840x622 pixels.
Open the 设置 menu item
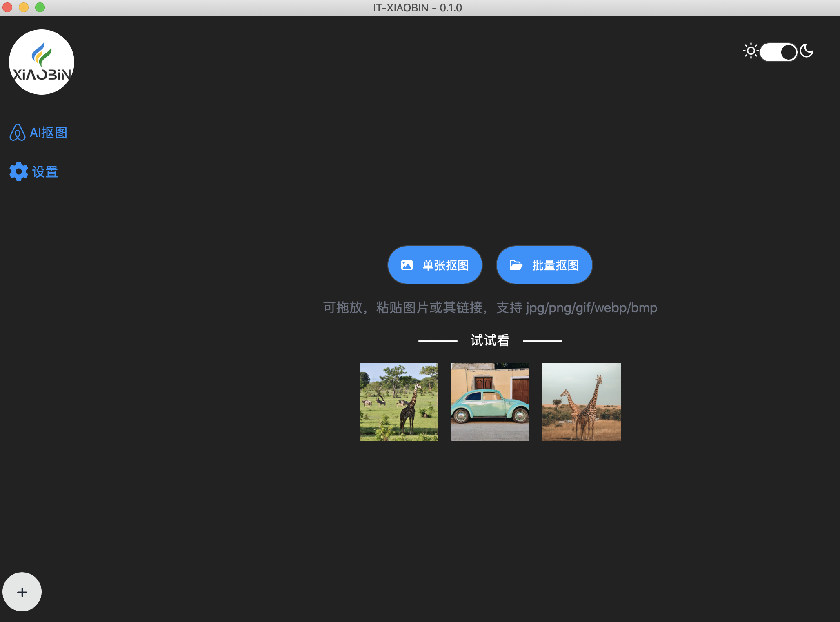(x=45, y=172)
